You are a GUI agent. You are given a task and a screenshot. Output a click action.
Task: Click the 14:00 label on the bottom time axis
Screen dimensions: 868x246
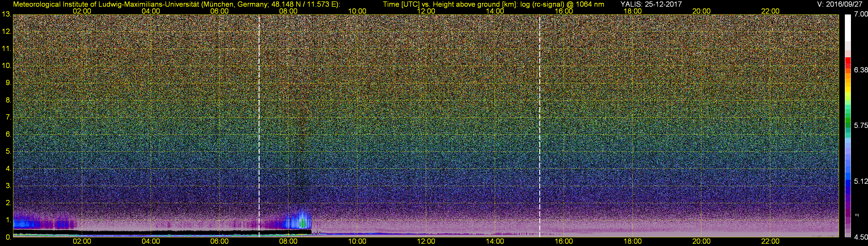(x=495, y=241)
